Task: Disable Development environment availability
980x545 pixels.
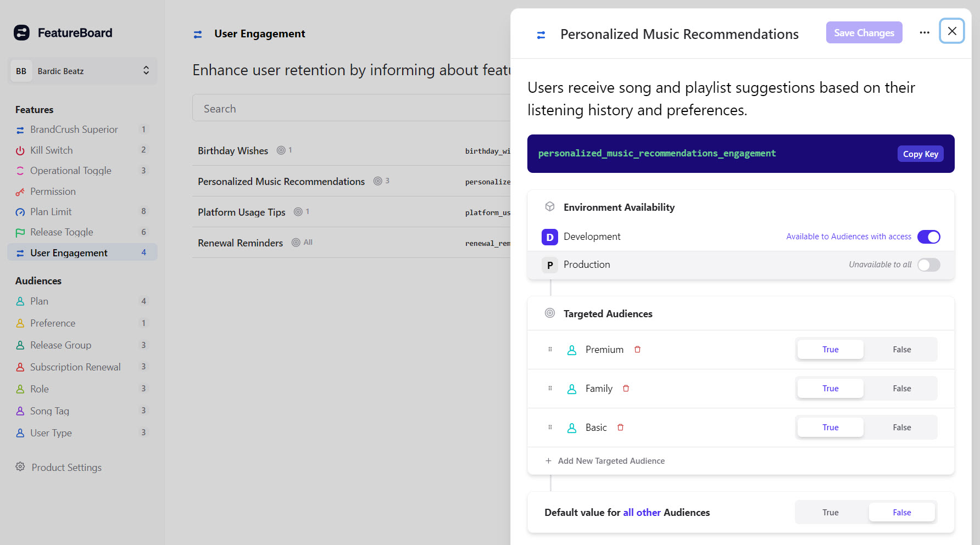Action: pyautogui.click(x=929, y=237)
